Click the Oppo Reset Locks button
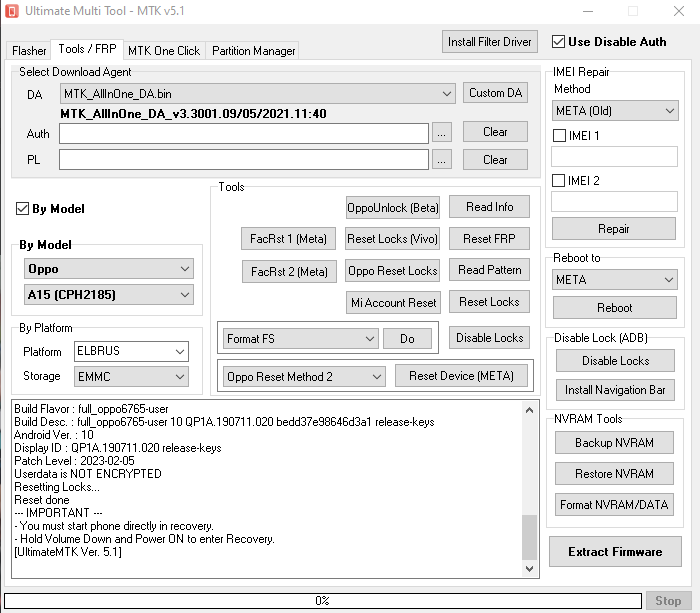 [x=392, y=271]
